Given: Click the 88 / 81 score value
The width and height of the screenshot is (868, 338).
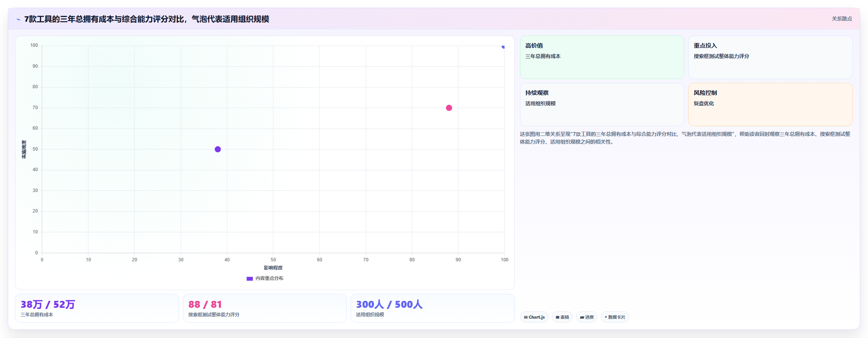Looking at the screenshot, I should 205,304.
